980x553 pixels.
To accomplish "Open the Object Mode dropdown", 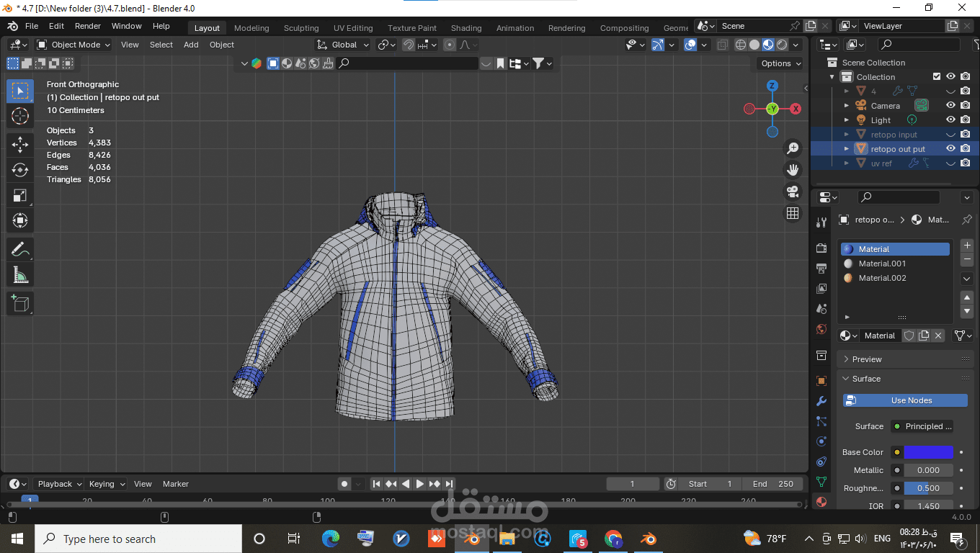I will pos(74,45).
